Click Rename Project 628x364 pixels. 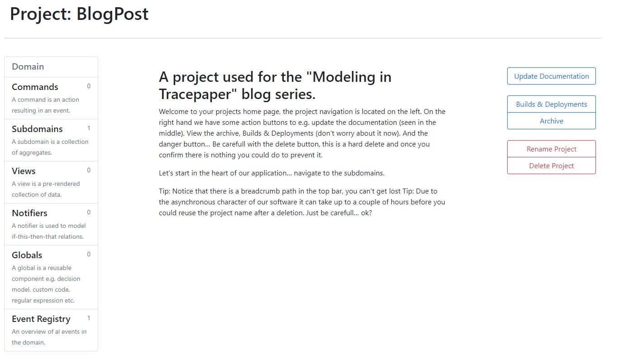click(x=551, y=149)
